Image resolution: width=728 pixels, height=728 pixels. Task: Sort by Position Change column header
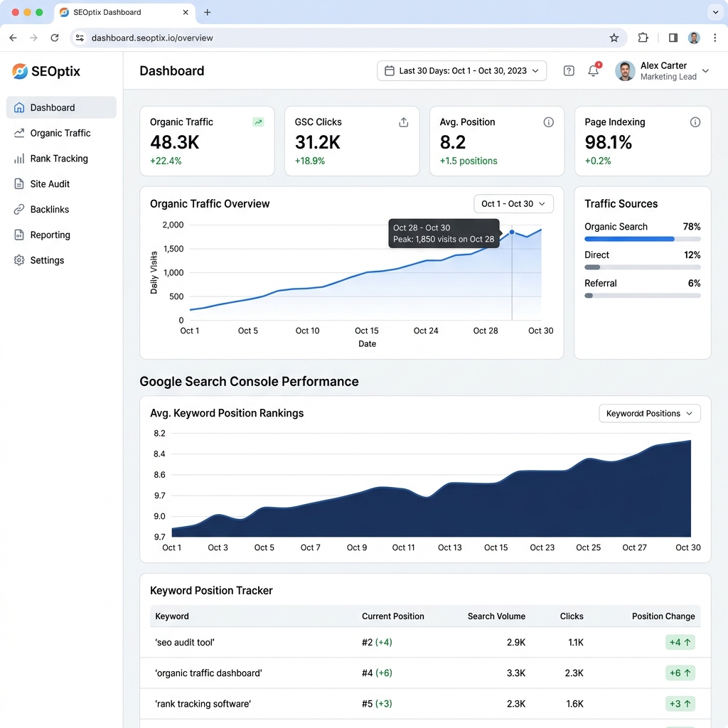click(x=663, y=616)
